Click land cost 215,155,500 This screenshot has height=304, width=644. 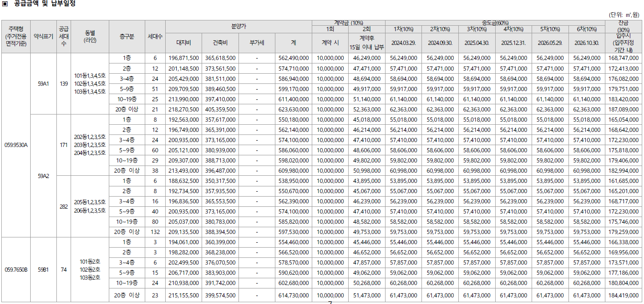[x=183, y=295]
